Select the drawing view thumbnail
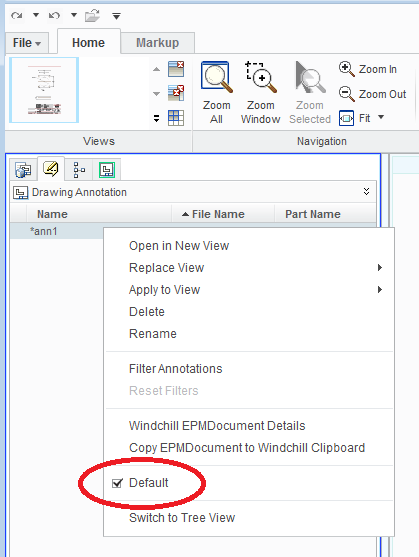419x557 pixels. [x=44, y=90]
